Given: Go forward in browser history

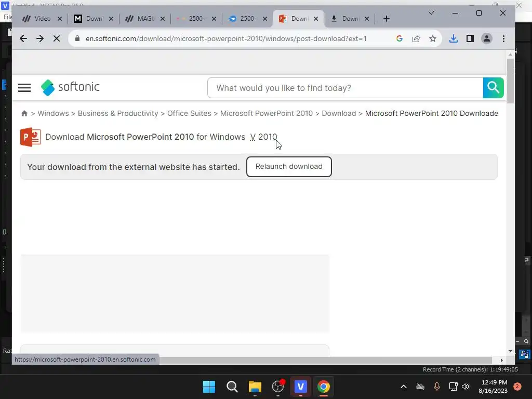Looking at the screenshot, I should tap(40, 38).
